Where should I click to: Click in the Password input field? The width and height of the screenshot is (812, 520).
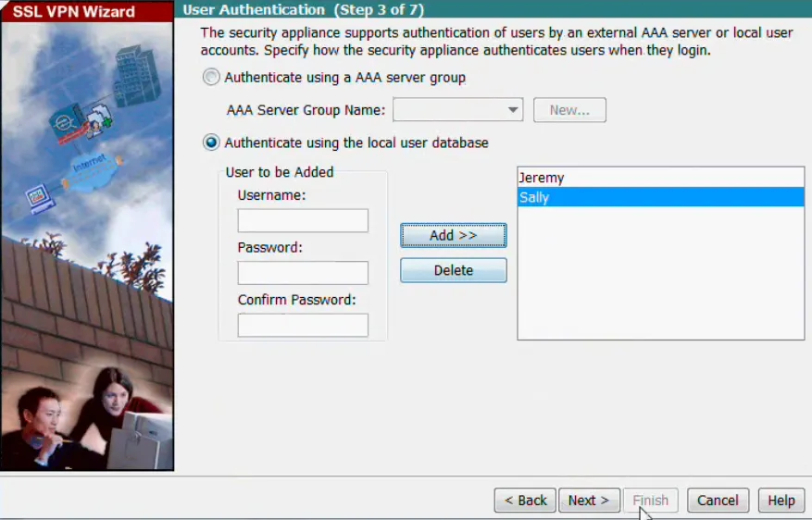point(303,273)
